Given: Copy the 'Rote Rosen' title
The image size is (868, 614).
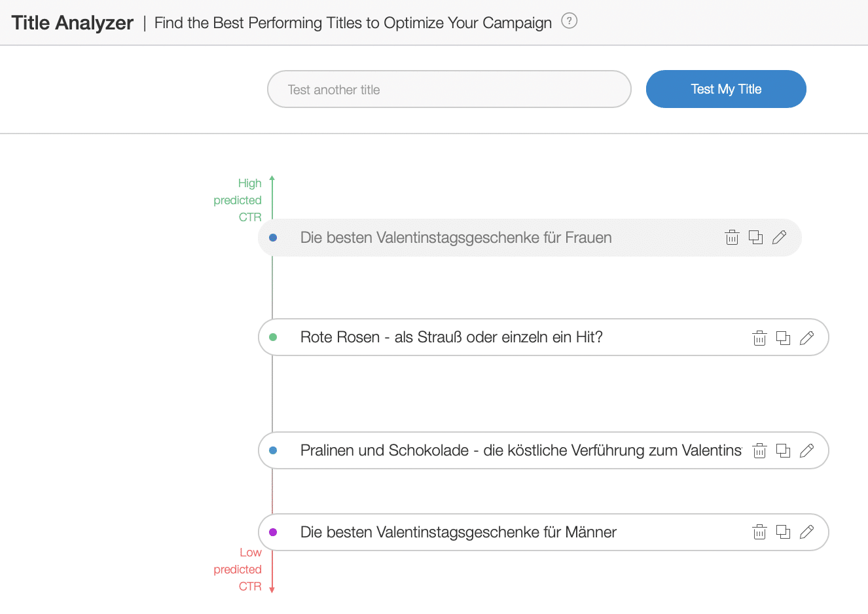Looking at the screenshot, I should (783, 338).
